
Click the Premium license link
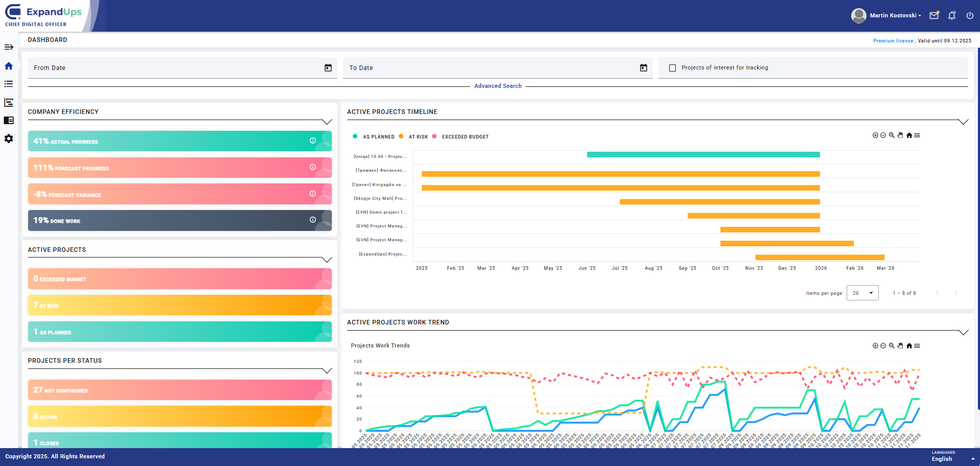click(x=893, y=41)
